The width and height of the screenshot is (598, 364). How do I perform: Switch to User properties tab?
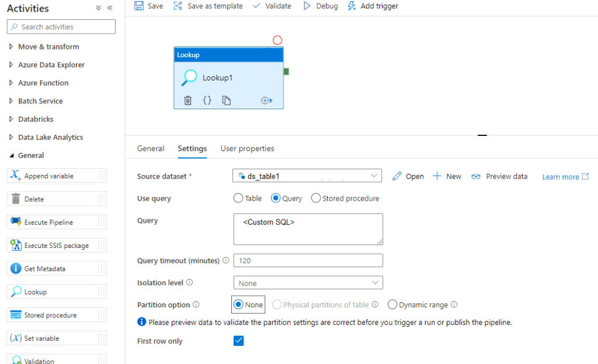[247, 149]
